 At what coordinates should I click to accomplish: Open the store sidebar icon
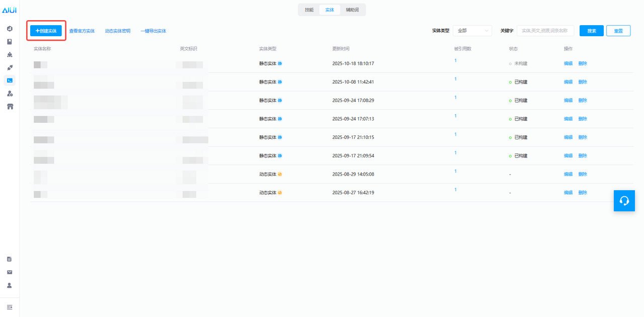[10, 107]
